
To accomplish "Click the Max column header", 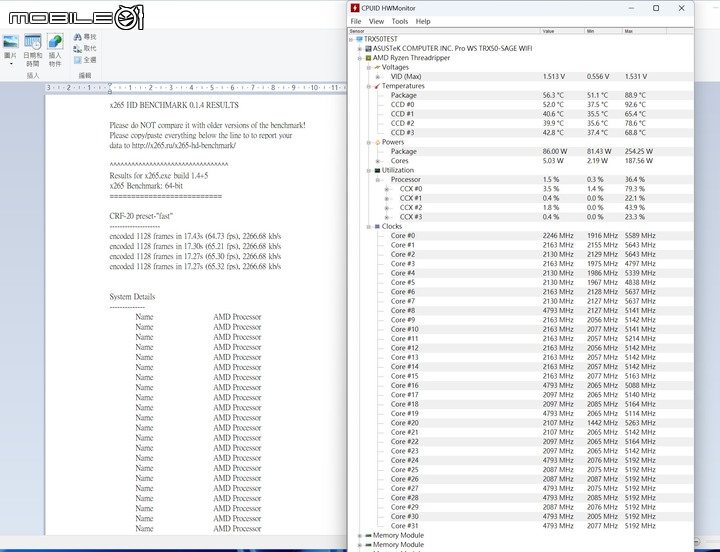I will [644, 31].
